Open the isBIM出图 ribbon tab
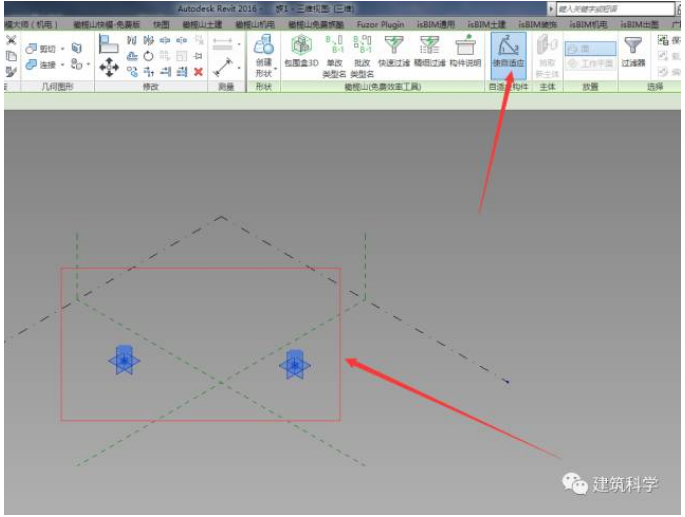The image size is (685, 517). (639, 24)
